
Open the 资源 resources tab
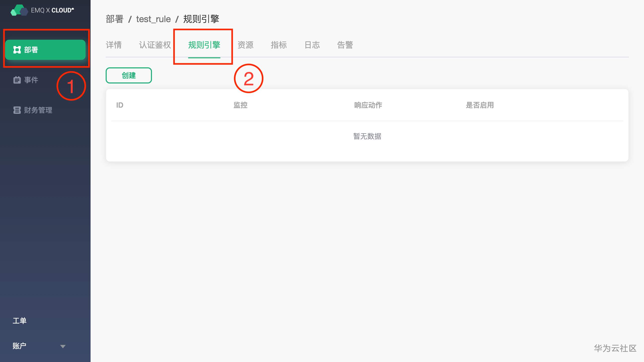[246, 45]
